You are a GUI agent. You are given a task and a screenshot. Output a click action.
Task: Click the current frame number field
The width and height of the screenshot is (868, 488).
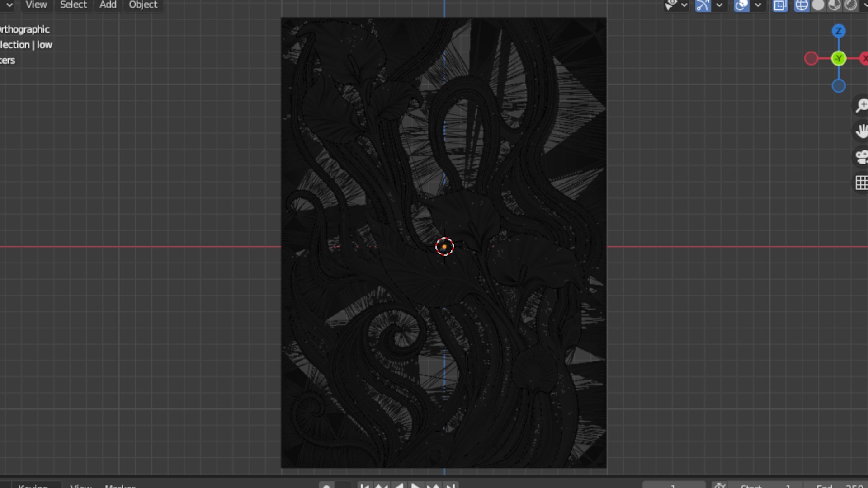(x=674, y=485)
